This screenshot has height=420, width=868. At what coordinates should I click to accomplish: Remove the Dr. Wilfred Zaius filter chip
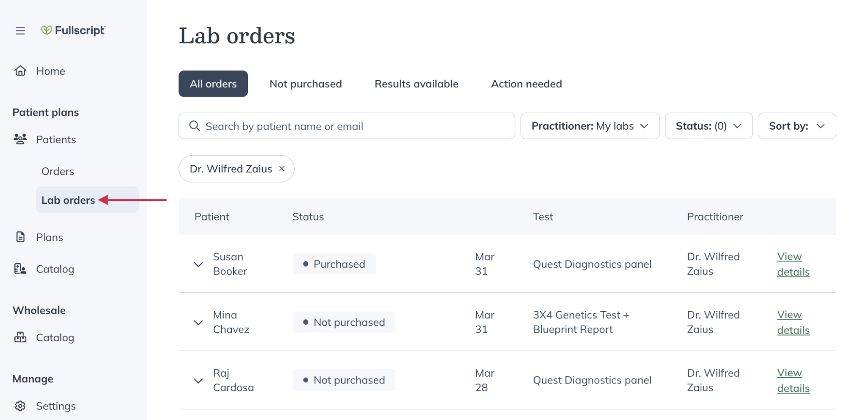point(282,169)
